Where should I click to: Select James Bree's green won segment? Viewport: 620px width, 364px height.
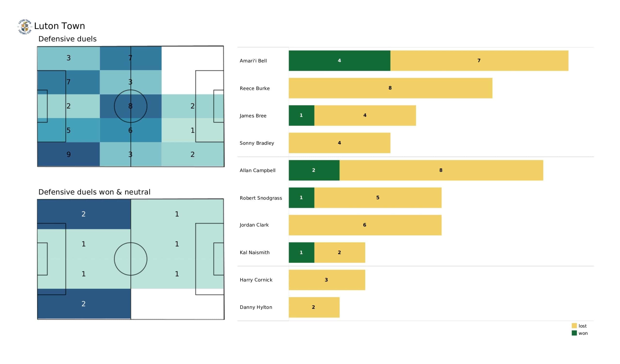point(301,116)
